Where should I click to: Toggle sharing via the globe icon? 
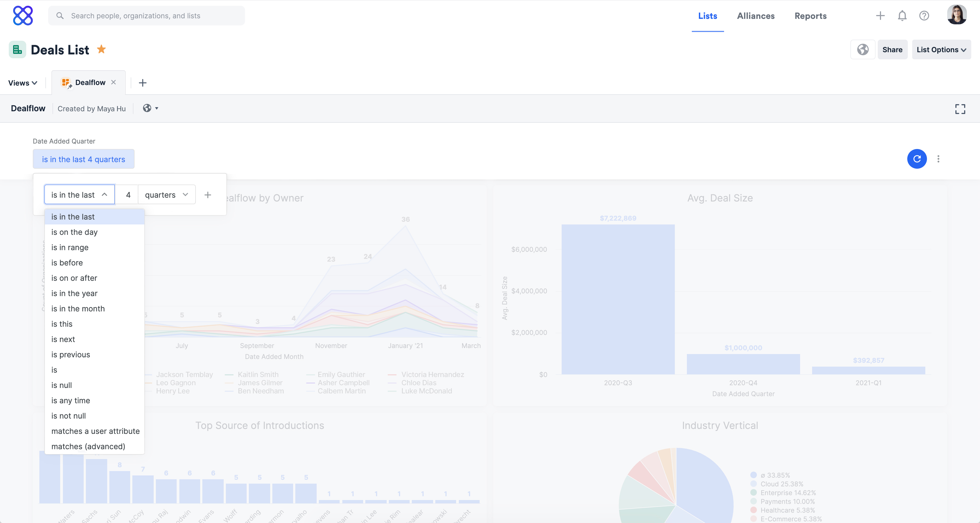862,49
